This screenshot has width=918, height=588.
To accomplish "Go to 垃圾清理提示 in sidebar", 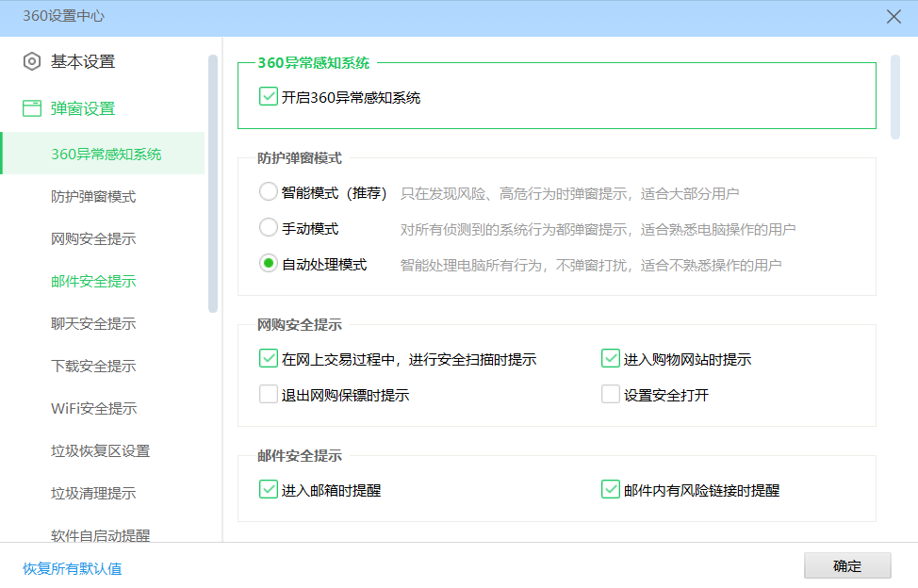I will 93,493.
